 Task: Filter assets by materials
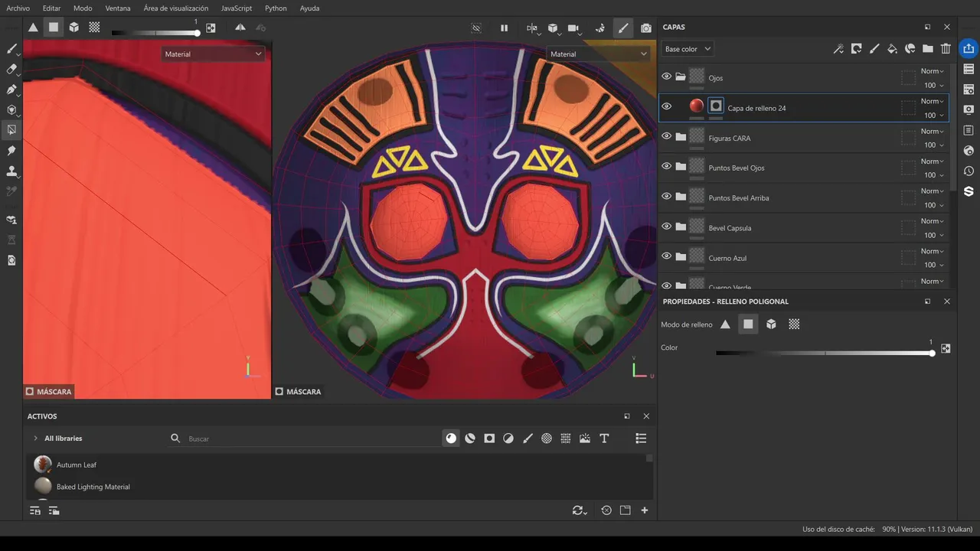(x=451, y=439)
